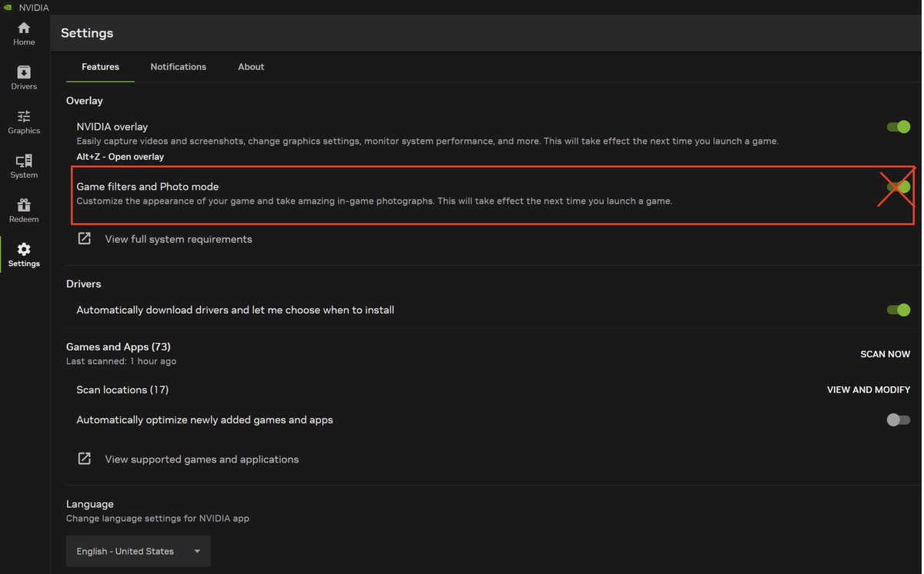Click Game filters and Photo mode label
The image size is (924, 574).
click(148, 187)
